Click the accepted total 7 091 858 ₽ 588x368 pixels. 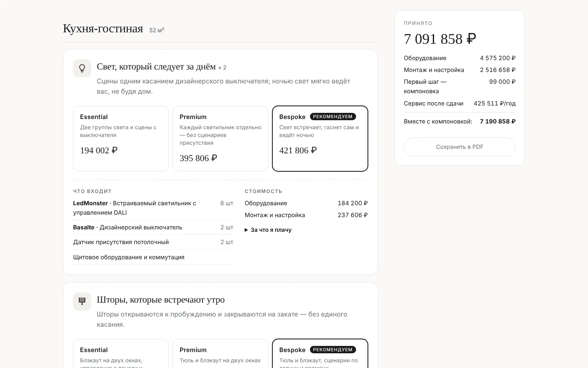[440, 39]
